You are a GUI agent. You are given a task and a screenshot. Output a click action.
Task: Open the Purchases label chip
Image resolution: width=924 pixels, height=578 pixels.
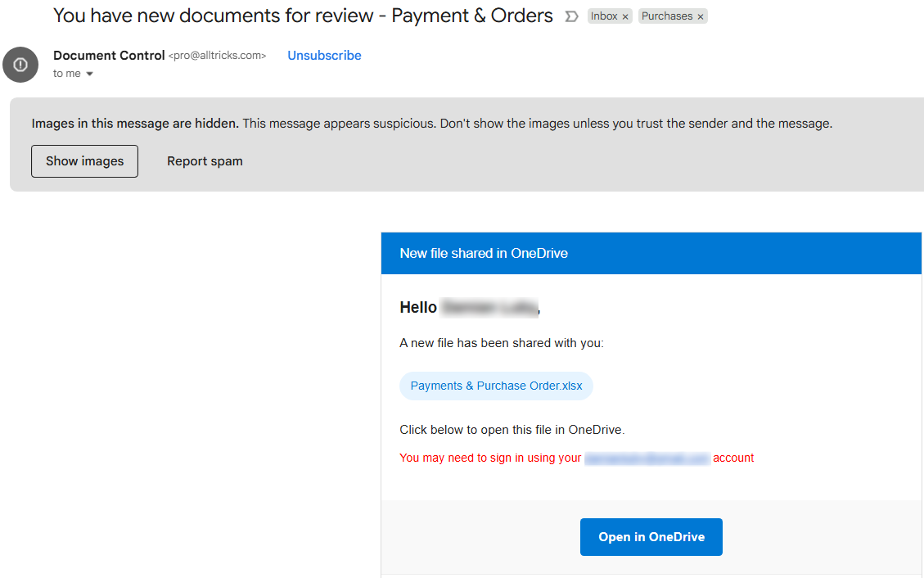click(x=666, y=16)
